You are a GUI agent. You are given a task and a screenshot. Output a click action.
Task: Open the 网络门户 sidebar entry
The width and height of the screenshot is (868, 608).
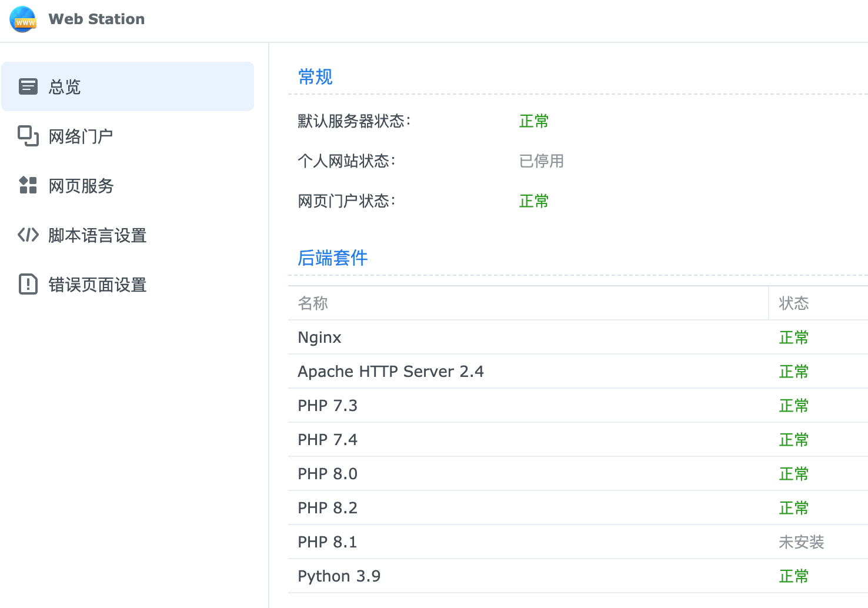(81, 136)
